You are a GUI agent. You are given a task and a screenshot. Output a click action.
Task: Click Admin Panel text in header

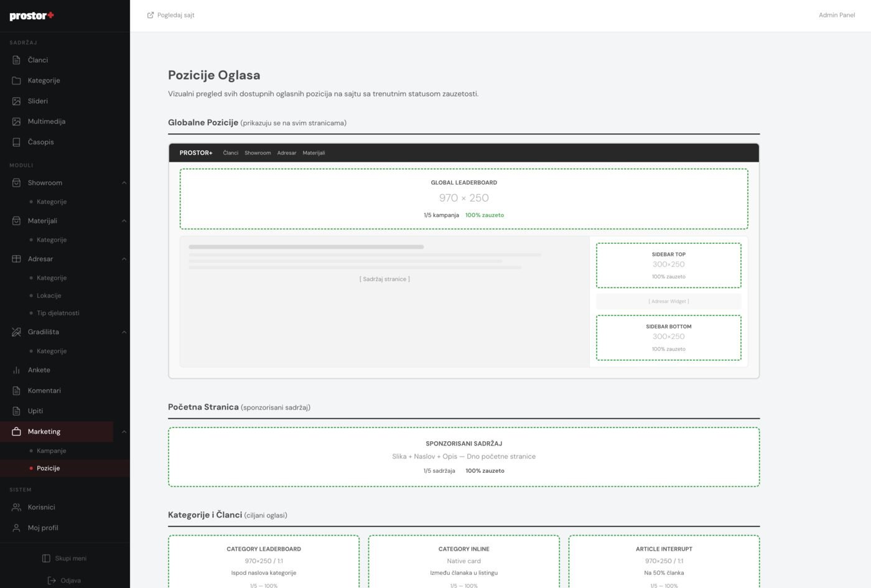tap(837, 15)
